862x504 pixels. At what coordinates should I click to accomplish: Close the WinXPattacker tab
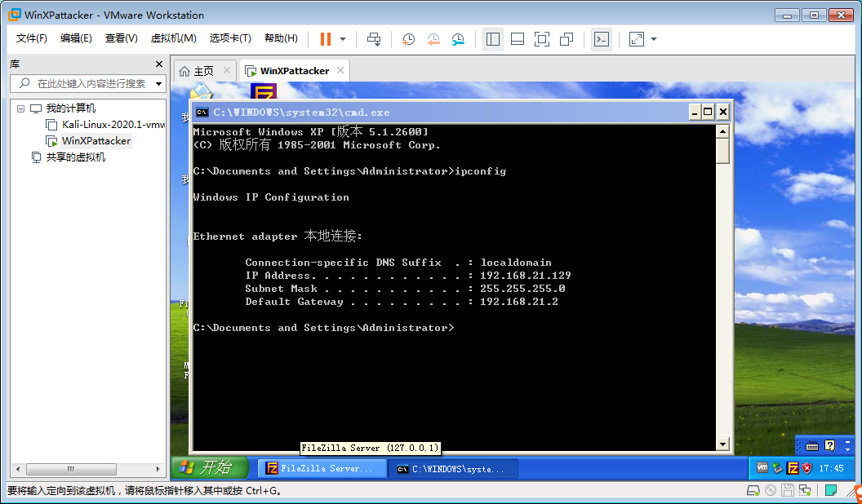pos(340,70)
